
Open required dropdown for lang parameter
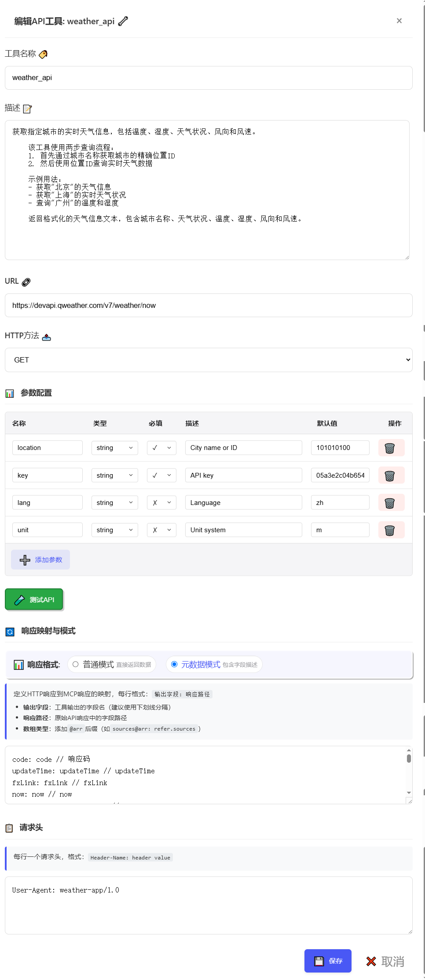161,503
